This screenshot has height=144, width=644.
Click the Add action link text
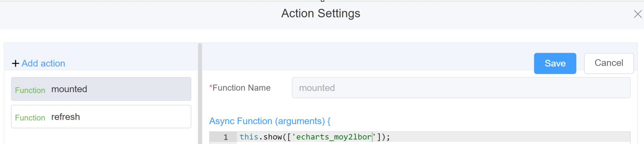43,63
